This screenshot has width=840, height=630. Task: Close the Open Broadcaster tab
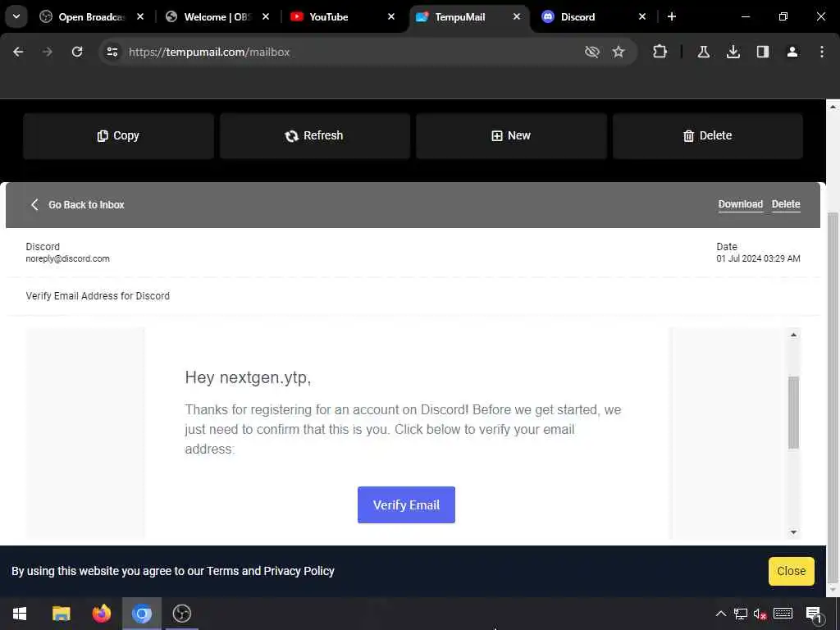click(x=140, y=17)
